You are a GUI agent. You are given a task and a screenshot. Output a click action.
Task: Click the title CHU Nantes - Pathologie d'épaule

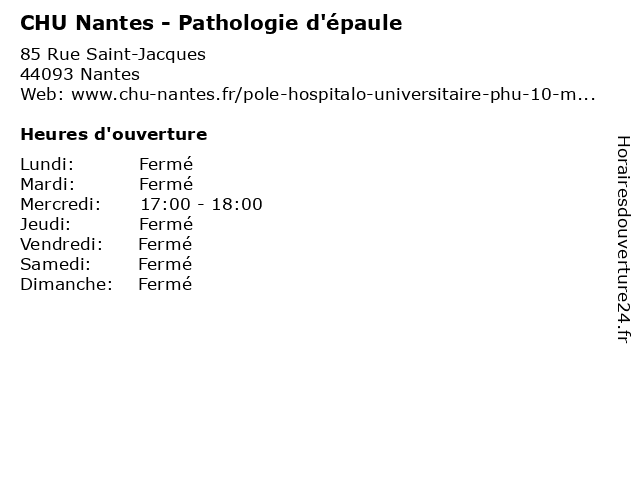pyautogui.click(x=211, y=23)
